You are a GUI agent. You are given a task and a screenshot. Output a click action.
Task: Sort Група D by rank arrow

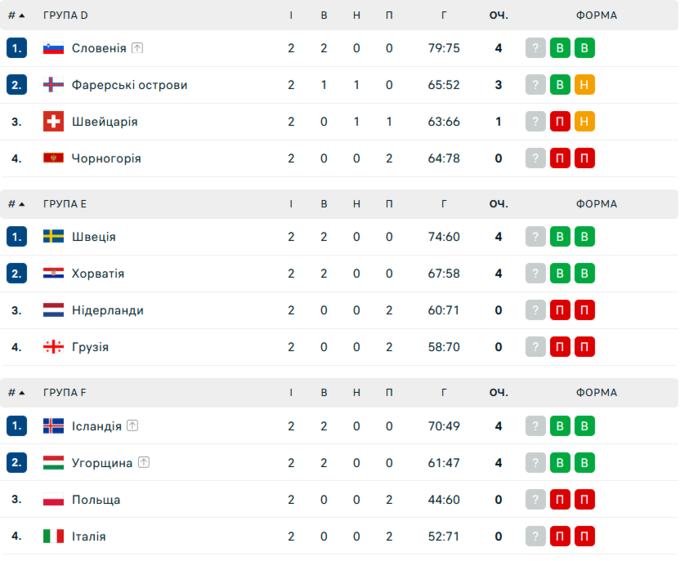pyautogui.click(x=22, y=16)
